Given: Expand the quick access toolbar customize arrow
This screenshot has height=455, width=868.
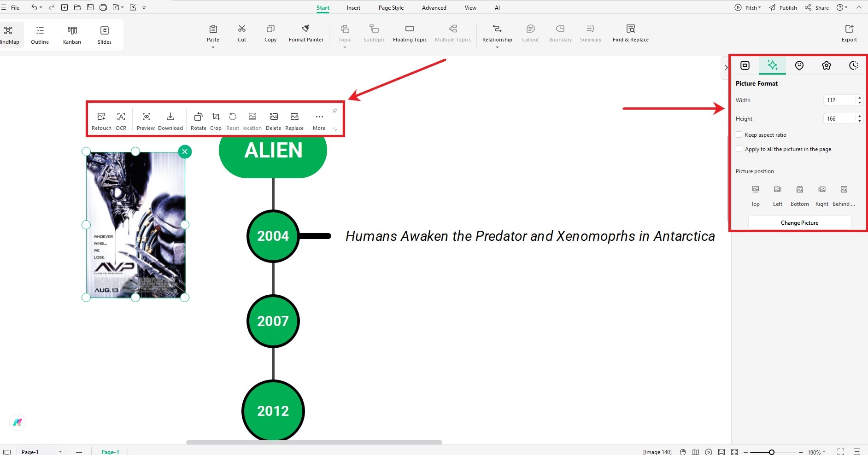Looking at the screenshot, I should click(144, 7).
